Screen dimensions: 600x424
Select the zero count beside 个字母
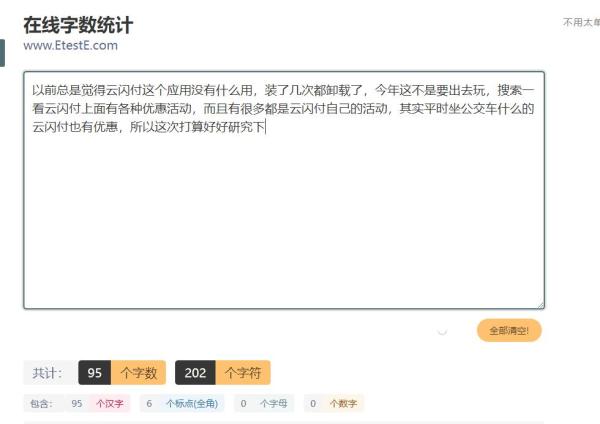point(244,403)
